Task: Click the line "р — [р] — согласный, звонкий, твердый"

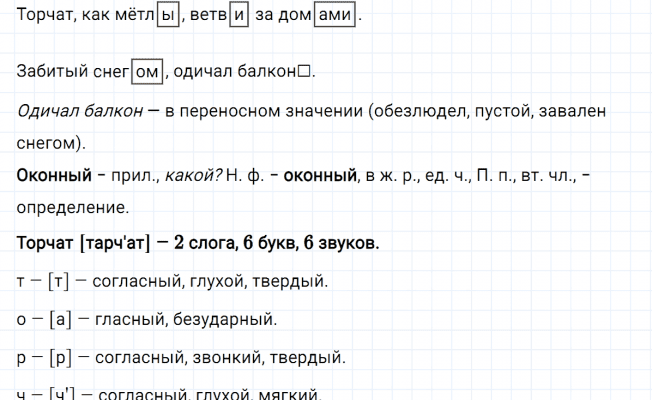Action: tap(181, 356)
